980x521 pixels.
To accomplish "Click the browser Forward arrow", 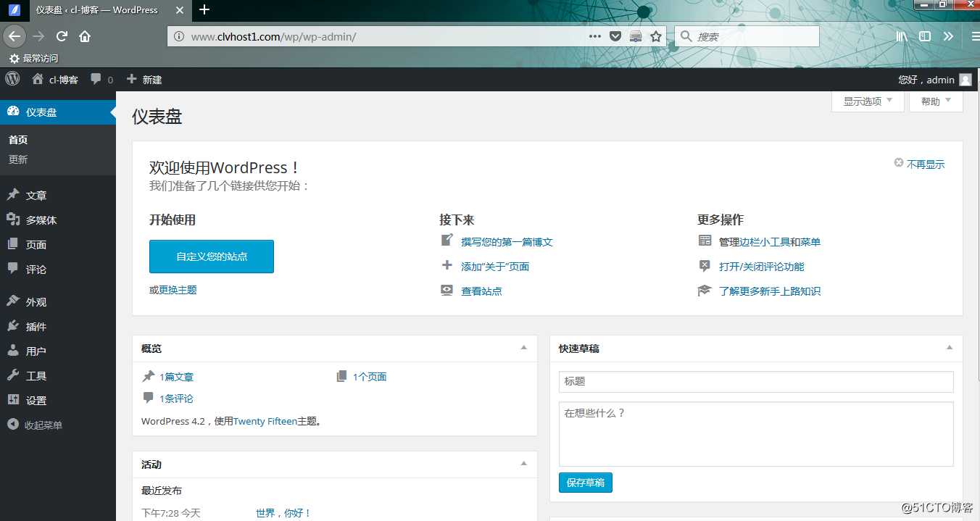I will point(38,36).
